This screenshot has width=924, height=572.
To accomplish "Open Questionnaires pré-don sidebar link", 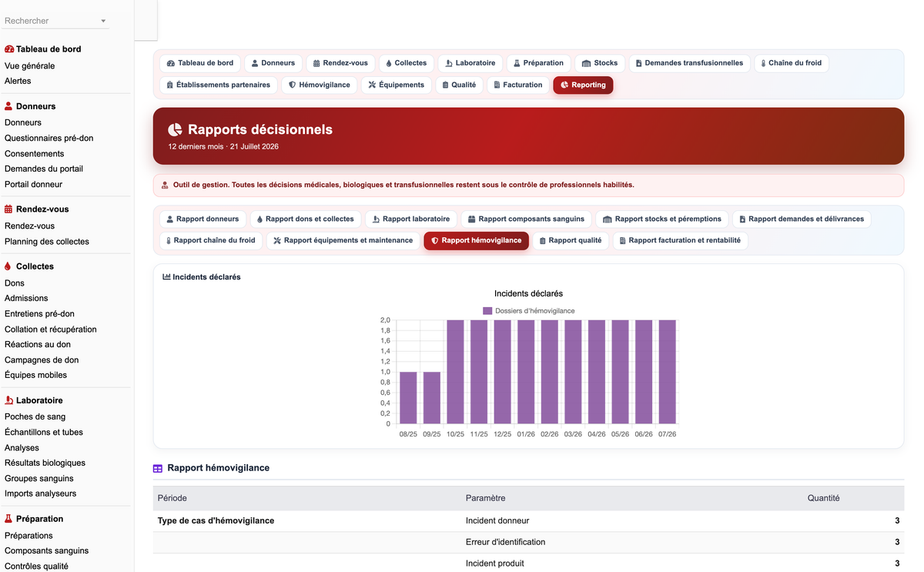I will pos(49,139).
